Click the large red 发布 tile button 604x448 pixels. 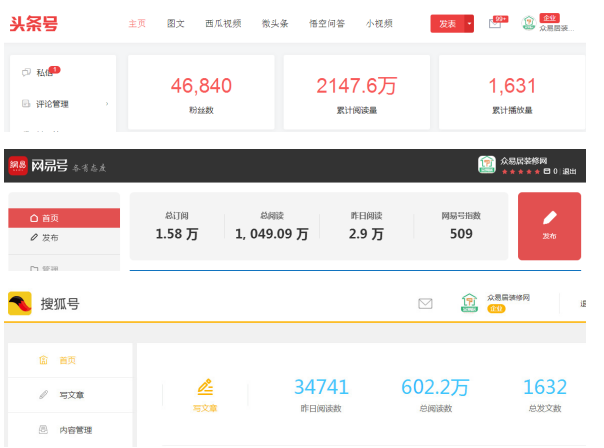tap(549, 226)
